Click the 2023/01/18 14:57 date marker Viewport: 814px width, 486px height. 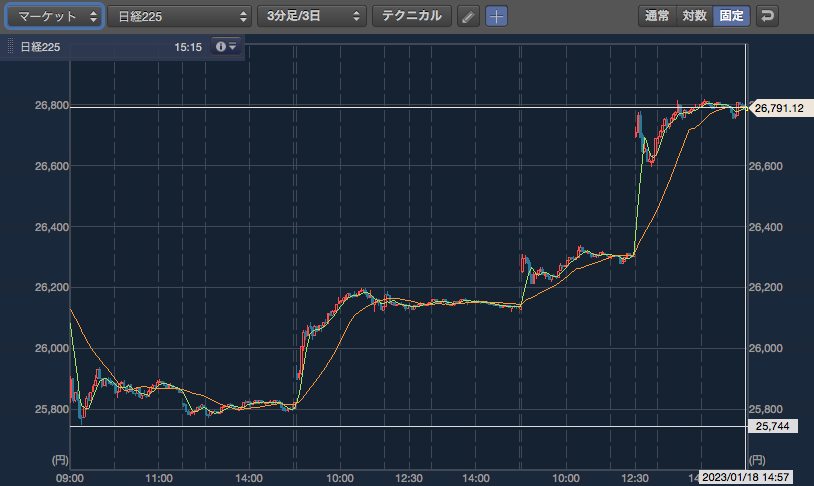pos(745,477)
